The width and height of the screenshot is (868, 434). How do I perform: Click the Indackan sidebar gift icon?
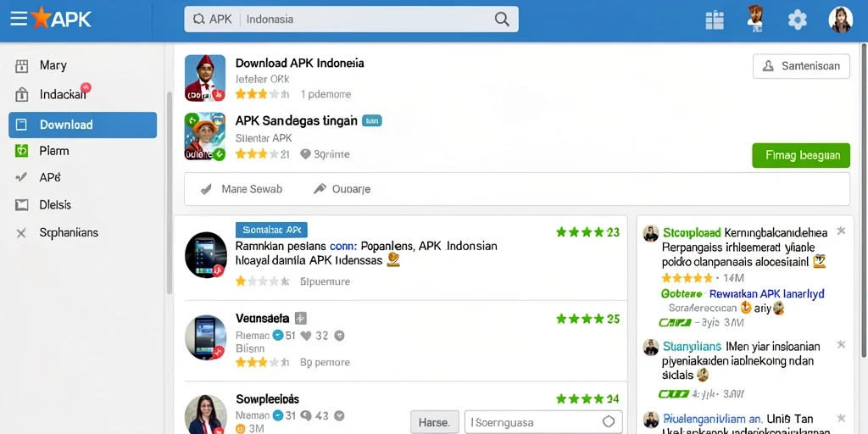[21, 95]
